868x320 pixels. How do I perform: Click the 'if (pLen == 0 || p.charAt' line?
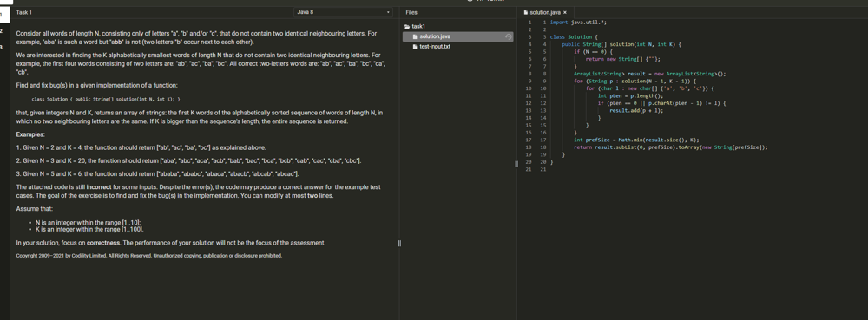(x=661, y=103)
